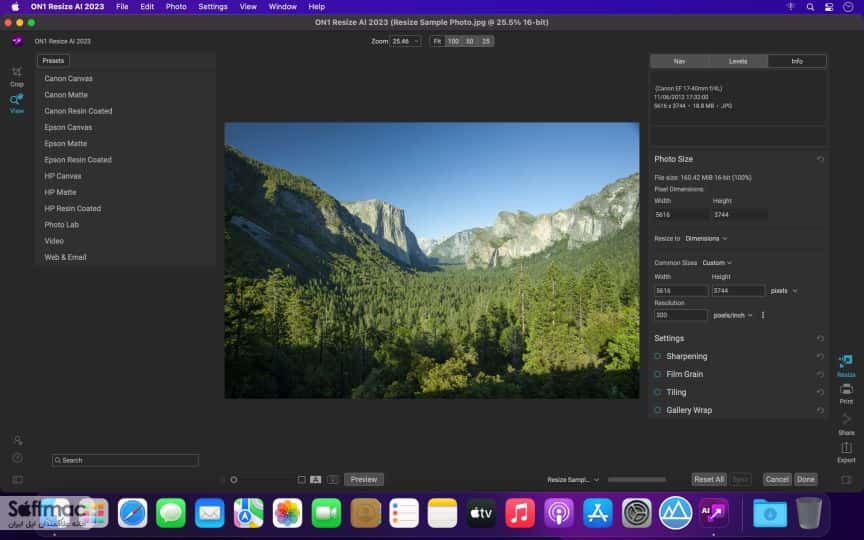864x540 pixels.
Task: Set zoom to 100 percent
Action: [x=453, y=41]
